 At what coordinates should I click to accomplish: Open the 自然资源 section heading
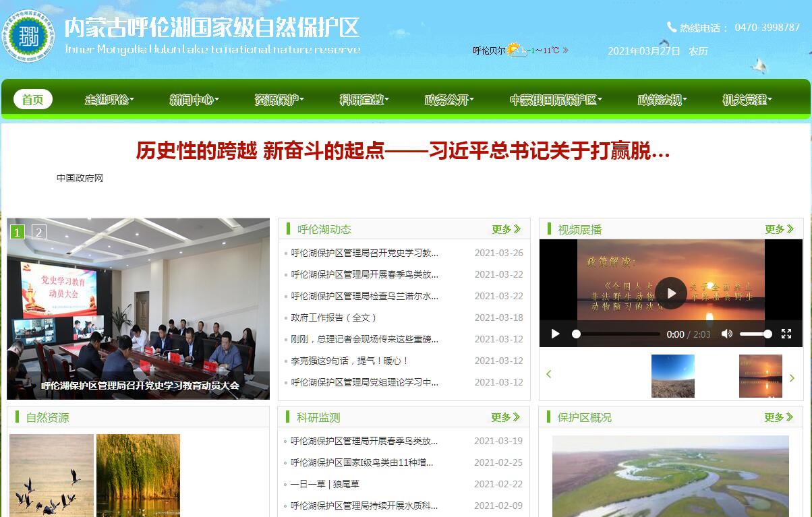[x=47, y=418]
